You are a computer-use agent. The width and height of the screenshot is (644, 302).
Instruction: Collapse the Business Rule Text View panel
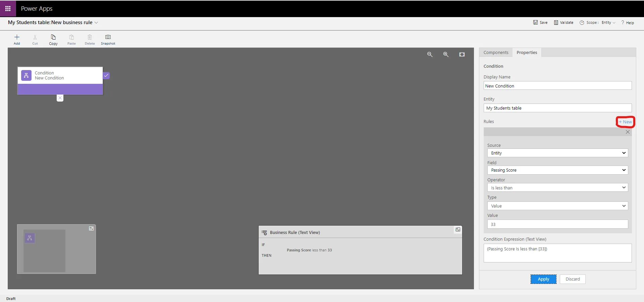[x=458, y=230]
